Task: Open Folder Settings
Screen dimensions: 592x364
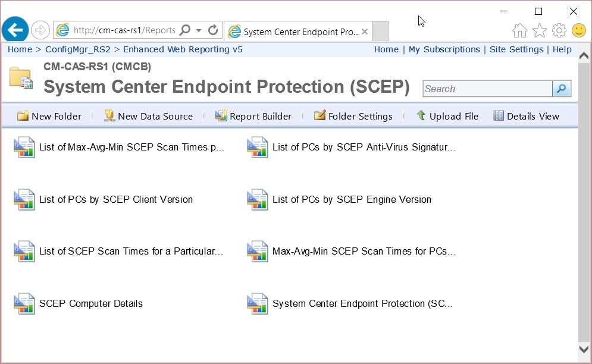Action: click(353, 116)
